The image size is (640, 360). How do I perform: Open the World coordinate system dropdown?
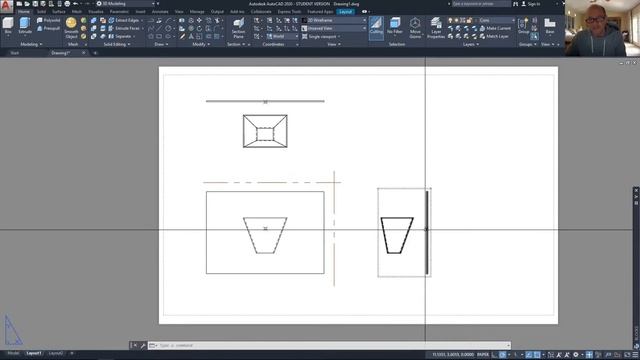[x=282, y=36]
